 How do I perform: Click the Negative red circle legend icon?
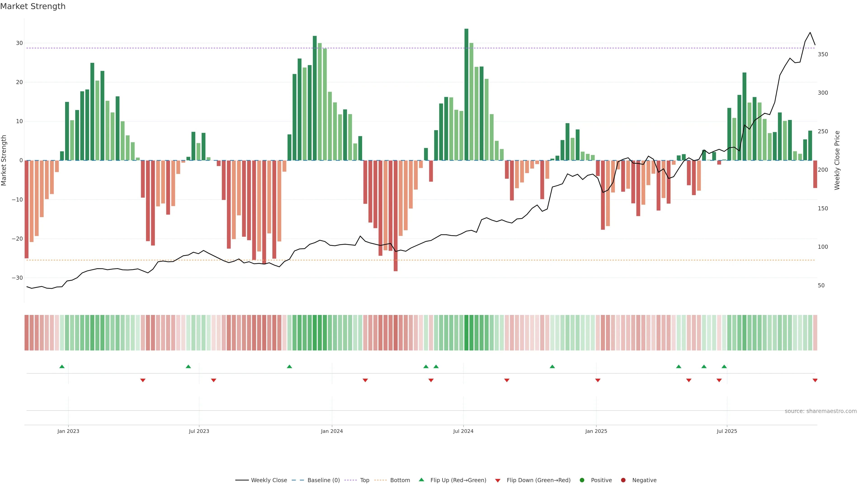click(x=623, y=480)
